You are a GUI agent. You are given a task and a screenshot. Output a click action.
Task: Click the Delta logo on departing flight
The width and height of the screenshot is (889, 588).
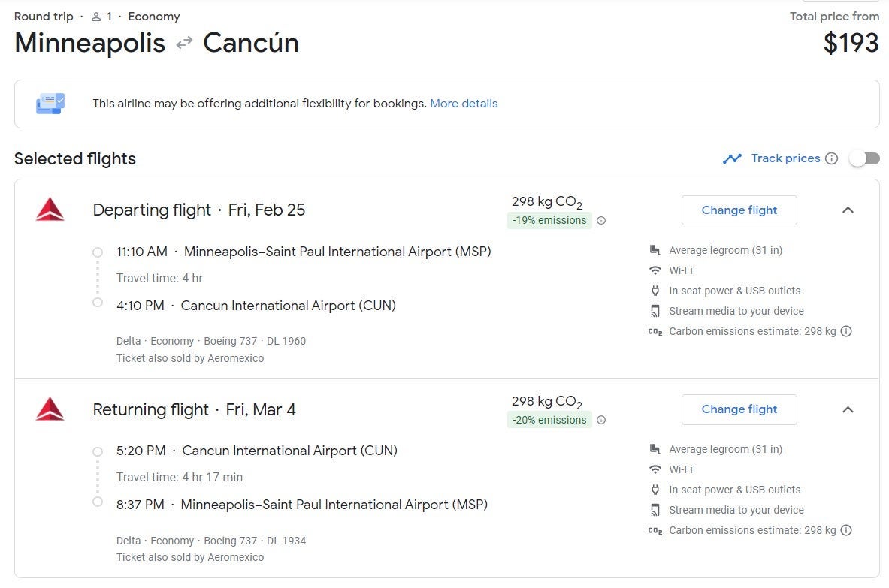(x=50, y=210)
